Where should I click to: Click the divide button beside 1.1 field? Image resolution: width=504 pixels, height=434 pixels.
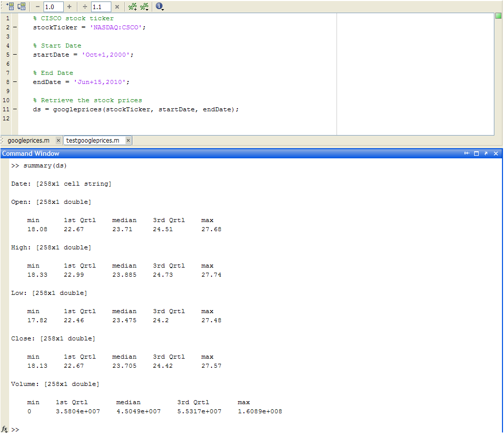pyautogui.click(x=85, y=7)
